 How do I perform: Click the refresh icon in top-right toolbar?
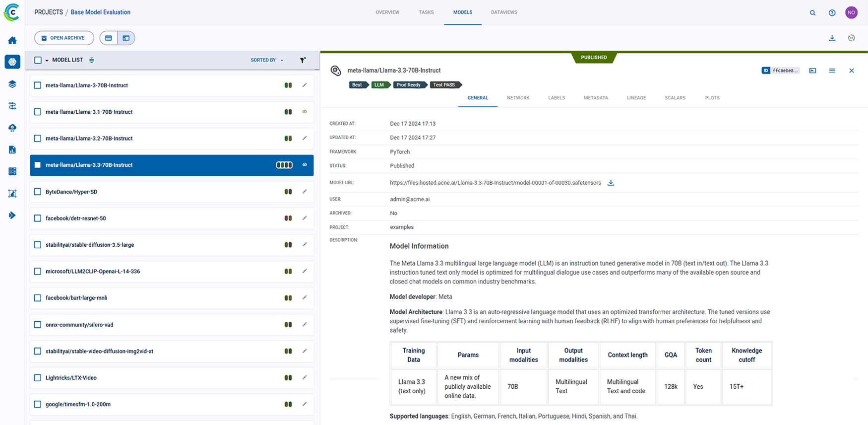click(851, 38)
